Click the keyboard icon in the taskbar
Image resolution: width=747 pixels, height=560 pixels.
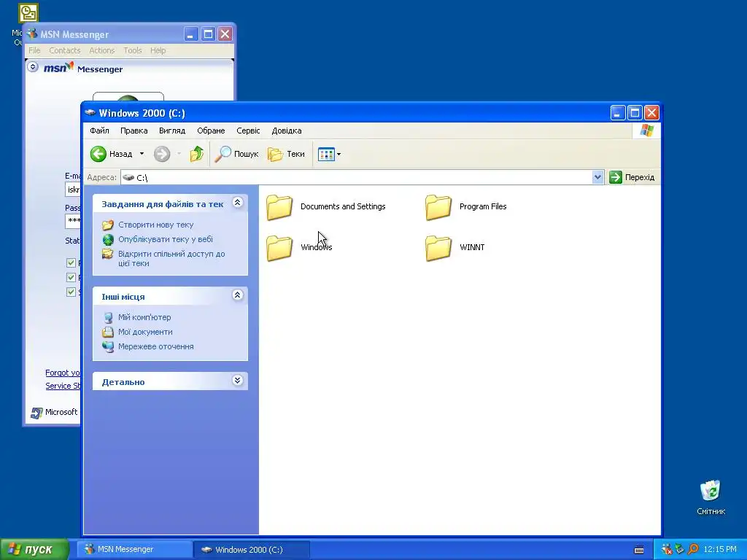click(639, 550)
